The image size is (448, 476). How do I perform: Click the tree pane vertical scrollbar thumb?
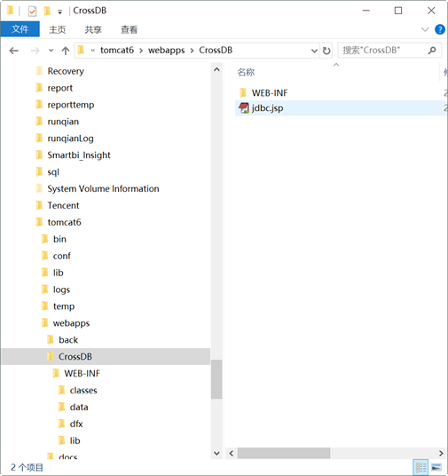216,379
